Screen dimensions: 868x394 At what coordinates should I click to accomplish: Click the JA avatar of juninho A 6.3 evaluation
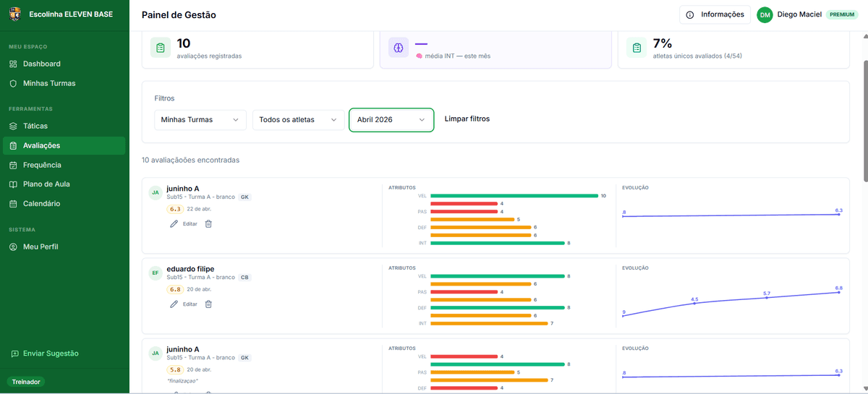pos(155,193)
